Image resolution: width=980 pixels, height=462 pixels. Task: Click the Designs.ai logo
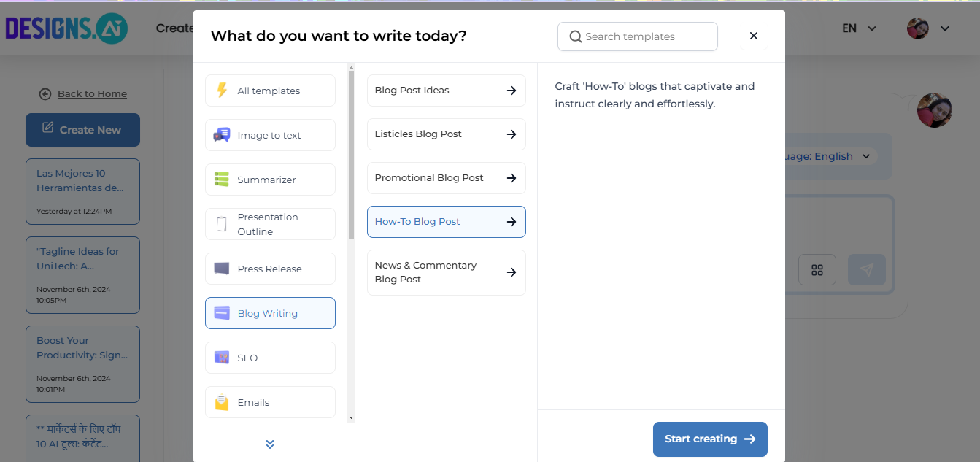click(x=66, y=28)
